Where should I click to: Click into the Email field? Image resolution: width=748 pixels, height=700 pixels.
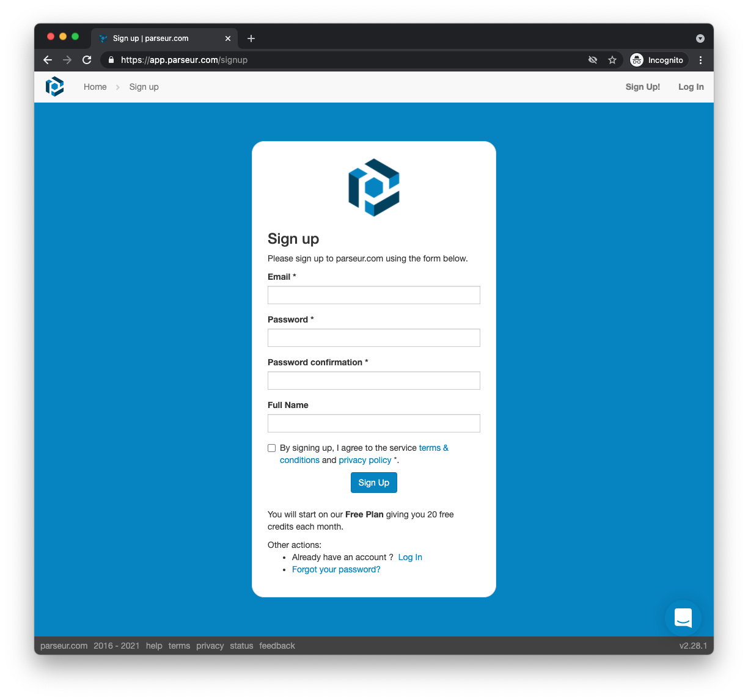coord(374,295)
